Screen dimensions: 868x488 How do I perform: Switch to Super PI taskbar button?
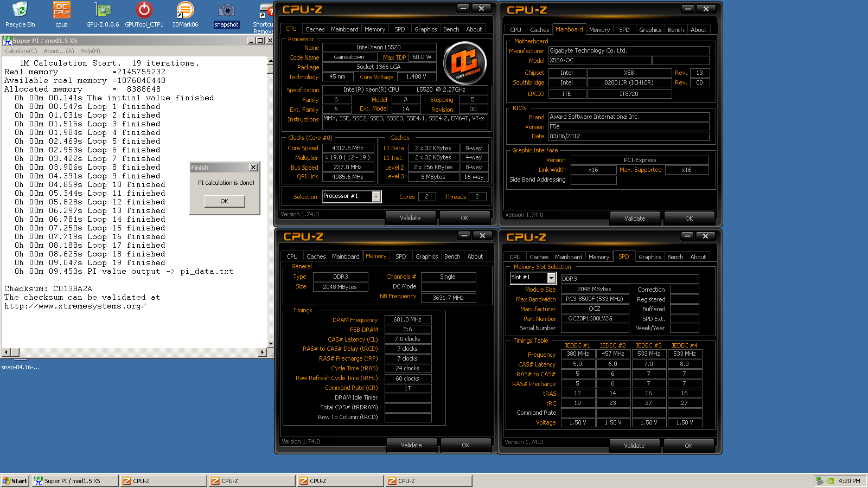coord(75,481)
